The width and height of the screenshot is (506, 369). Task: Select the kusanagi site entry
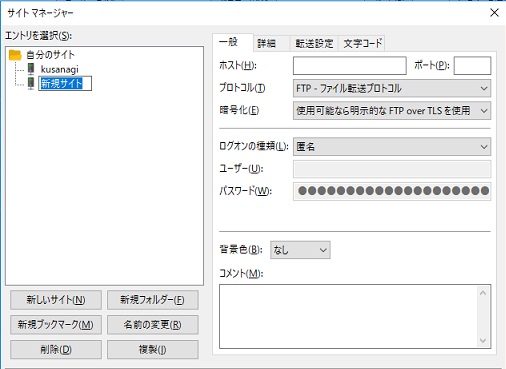tap(59, 69)
